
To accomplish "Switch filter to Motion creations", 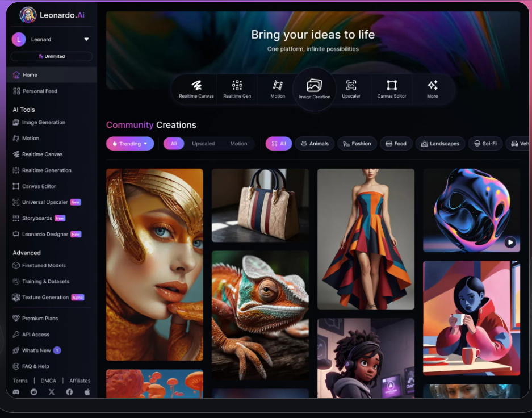I will (x=238, y=144).
